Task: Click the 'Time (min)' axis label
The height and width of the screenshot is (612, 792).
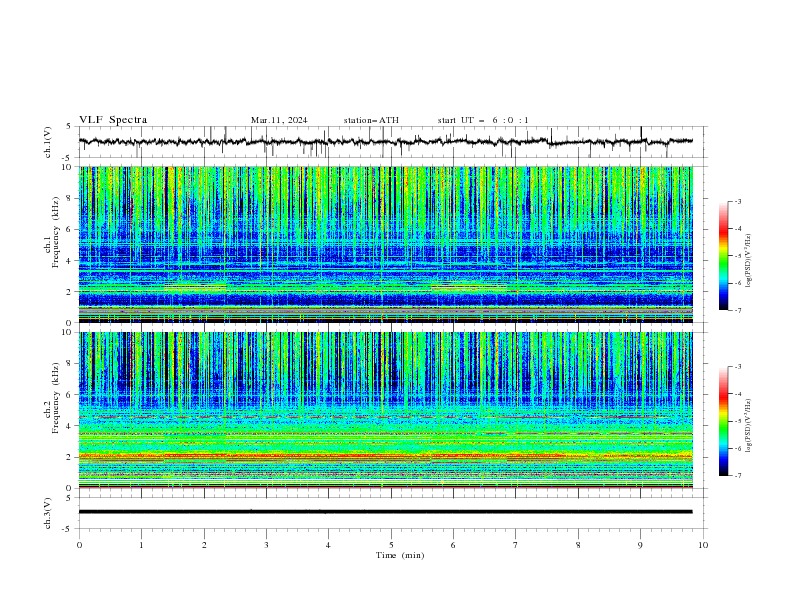Action: pyautogui.click(x=400, y=555)
